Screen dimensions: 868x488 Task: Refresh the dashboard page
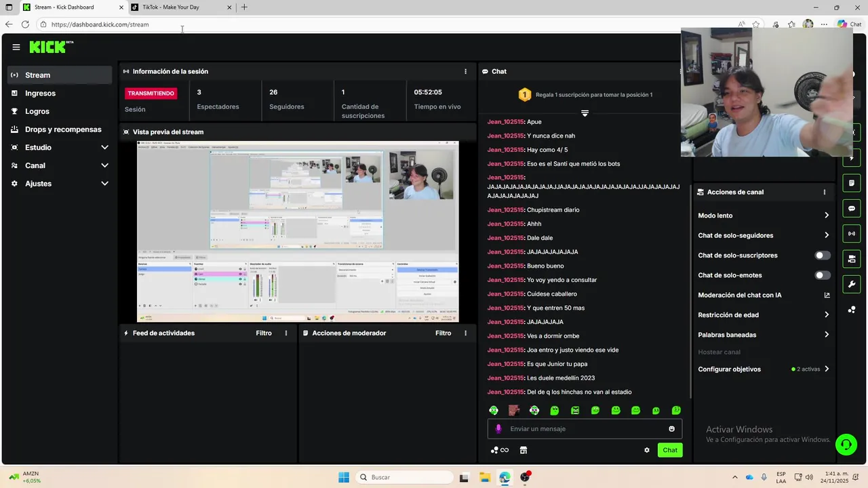(x=25, y=24)
